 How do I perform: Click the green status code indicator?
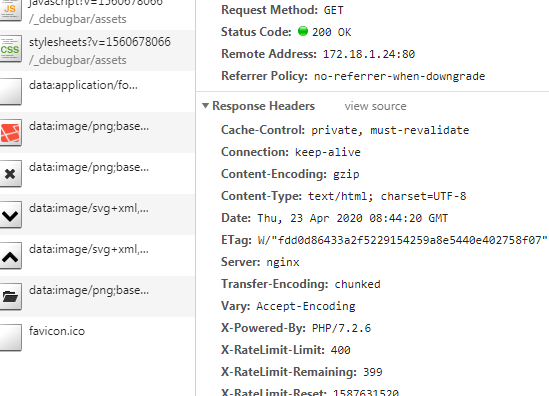point(303,31)
